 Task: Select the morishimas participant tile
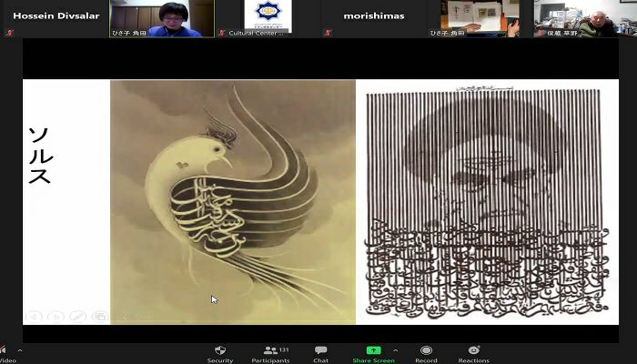pyautogui.click(x=373, y=18)
